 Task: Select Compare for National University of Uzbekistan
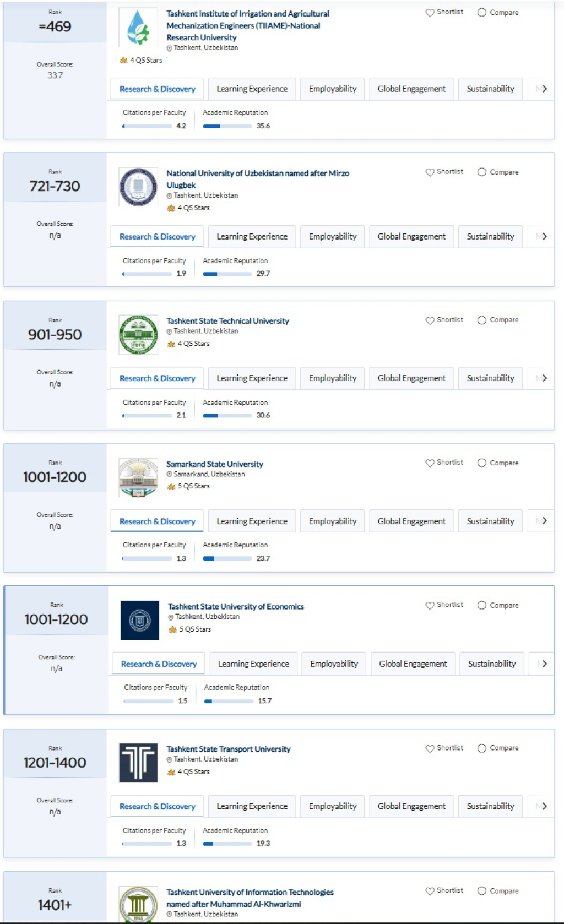pos(482,172)
